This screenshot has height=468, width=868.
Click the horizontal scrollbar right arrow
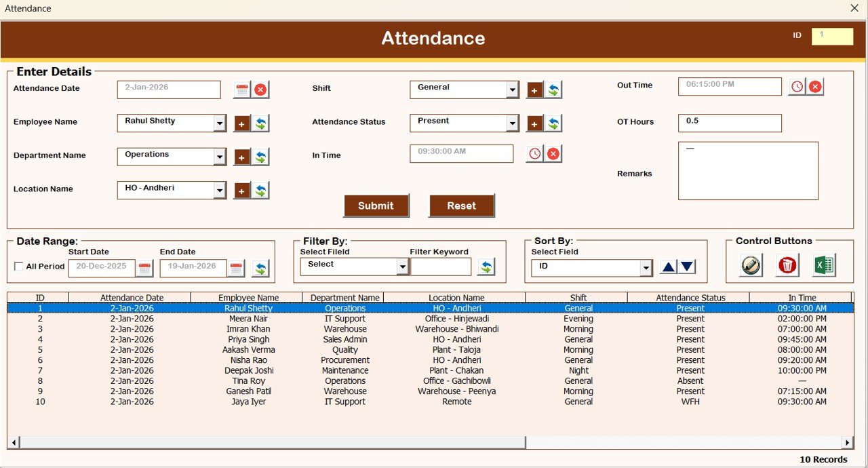click(x=847, y=442)
